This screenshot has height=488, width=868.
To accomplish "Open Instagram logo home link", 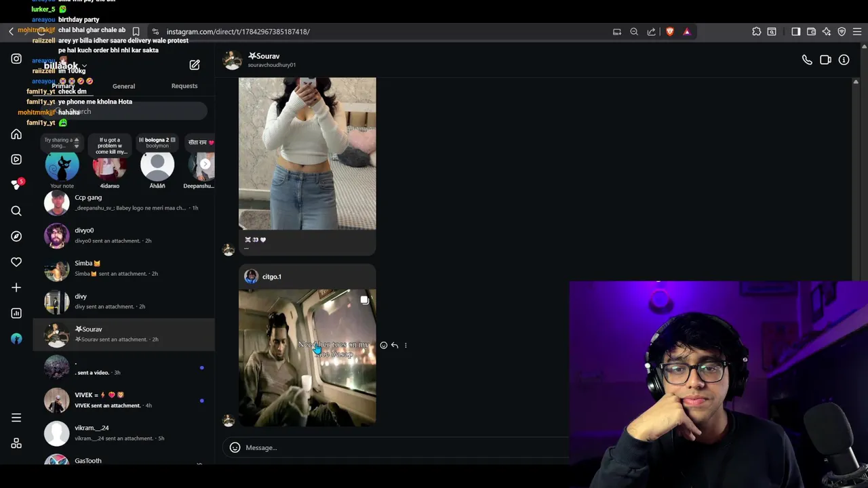I will coord(16,59).
